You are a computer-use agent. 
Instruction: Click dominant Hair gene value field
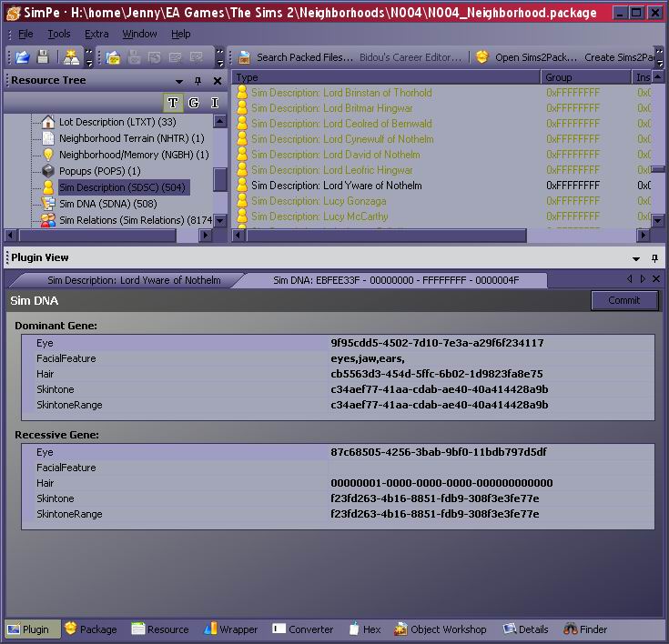coord(437,374)
